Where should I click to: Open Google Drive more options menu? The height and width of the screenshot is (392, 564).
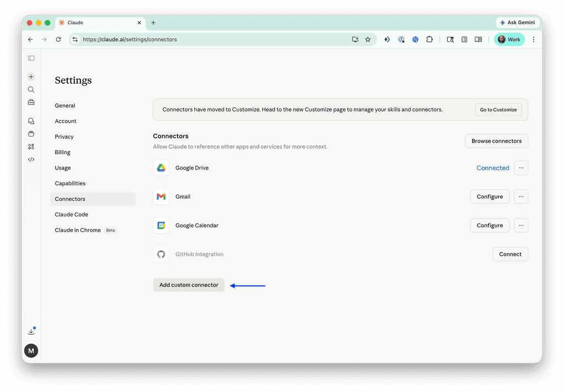tap(520, 168)
